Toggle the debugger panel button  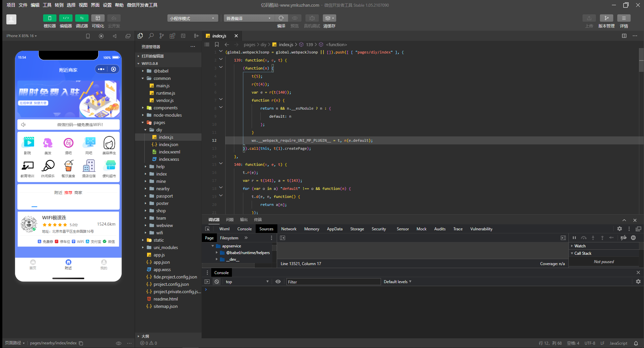pos(82,18)
